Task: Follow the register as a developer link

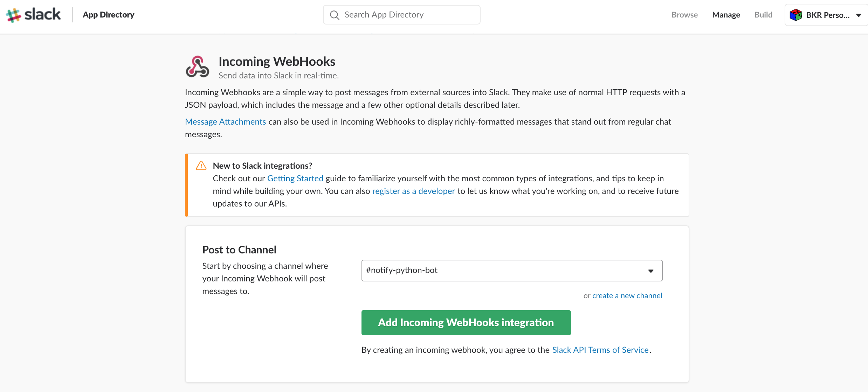Action: (x=413, y=191)
